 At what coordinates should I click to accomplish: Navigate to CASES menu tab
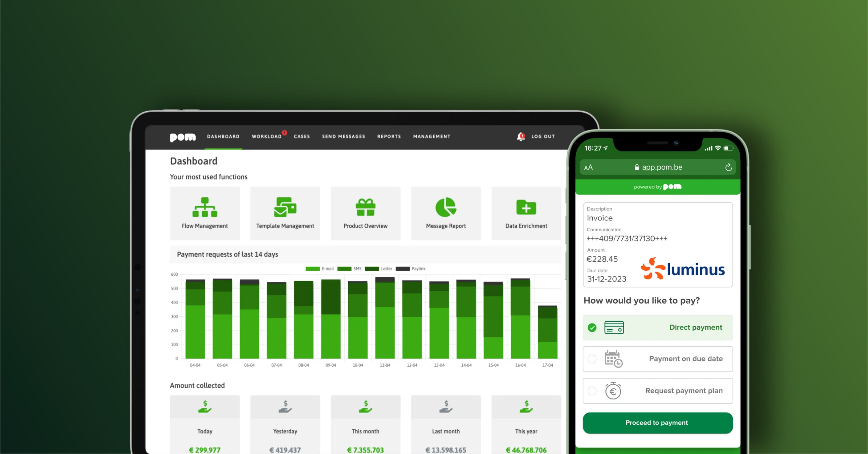pos(302,136)
